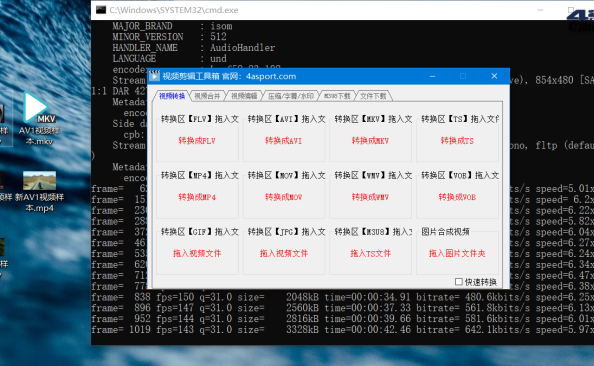This screenshot has height=366, width=594.
Task: Click the 转换区【MP4】拖入文 group label
Action: coord(200,175)
